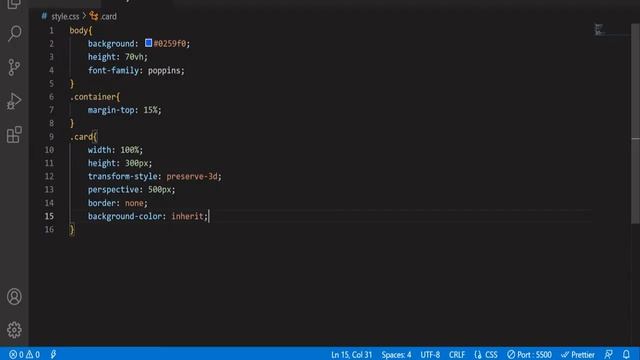Viewport: 640px width, 360px height.
Task: Click line number 1 in the gutter
Action: [51, 31]
